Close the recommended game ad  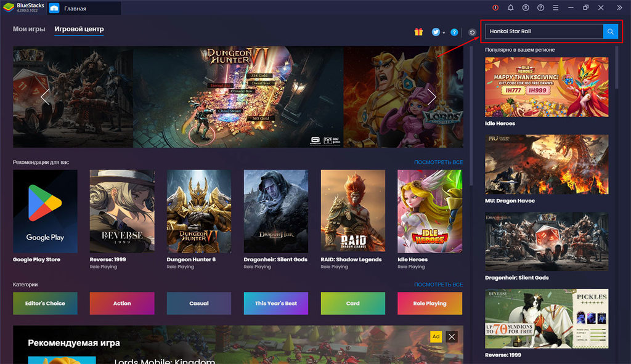[x=452, y=337]
